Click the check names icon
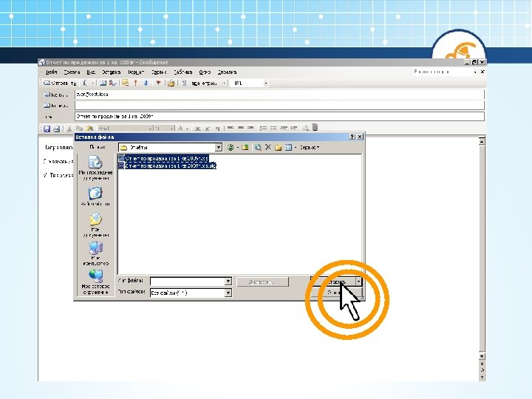The width and height of the screenshot is (532, 399). 112,83
